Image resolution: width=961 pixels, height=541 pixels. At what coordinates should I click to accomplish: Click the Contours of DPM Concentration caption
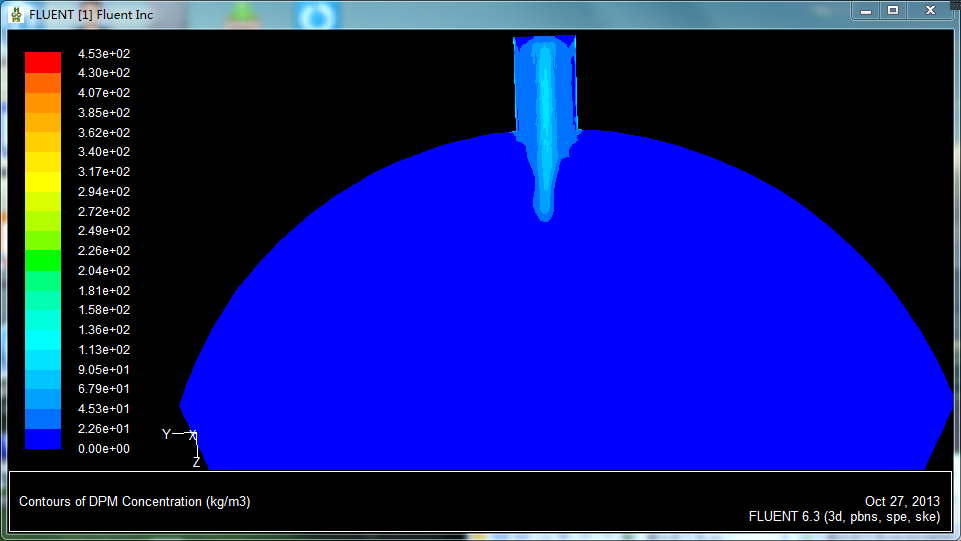[x=134, y=502]
